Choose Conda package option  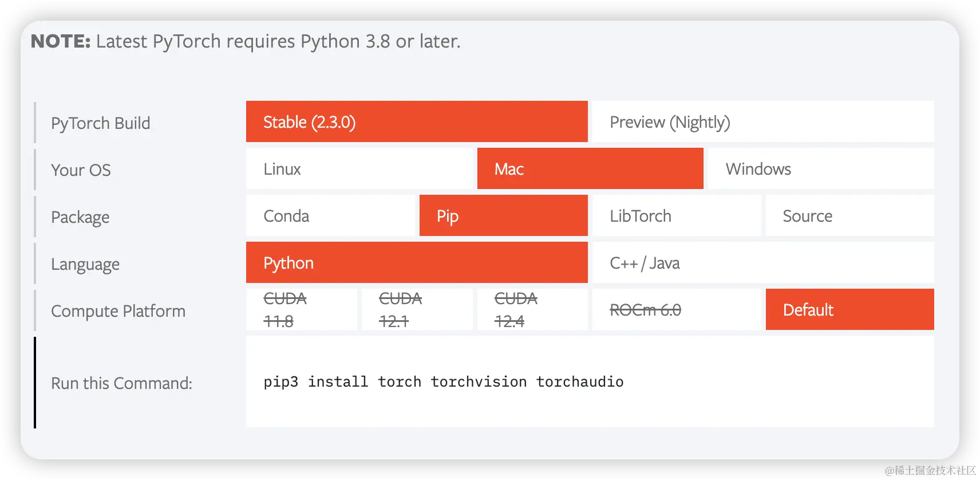coord(330,215)
